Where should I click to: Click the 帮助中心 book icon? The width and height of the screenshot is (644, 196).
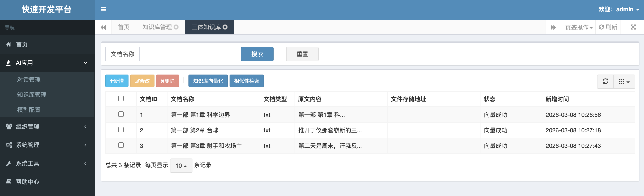tap(9, 182)
